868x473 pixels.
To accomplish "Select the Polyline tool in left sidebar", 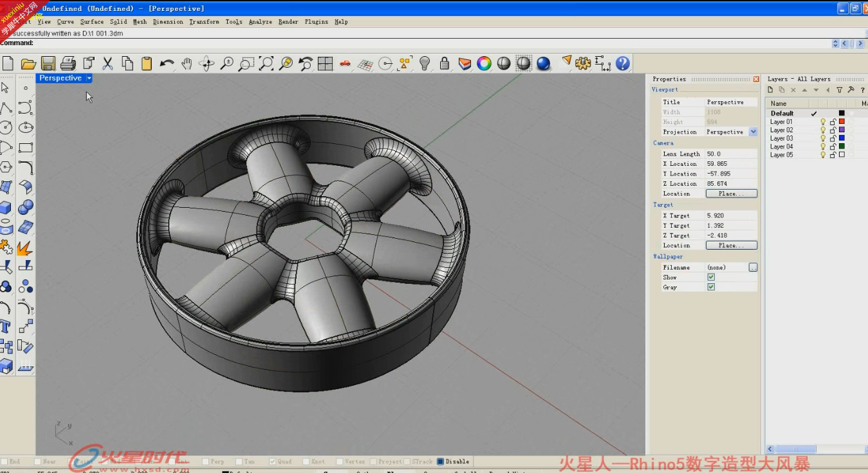I will pyautogui.click(x=6, y=108).
